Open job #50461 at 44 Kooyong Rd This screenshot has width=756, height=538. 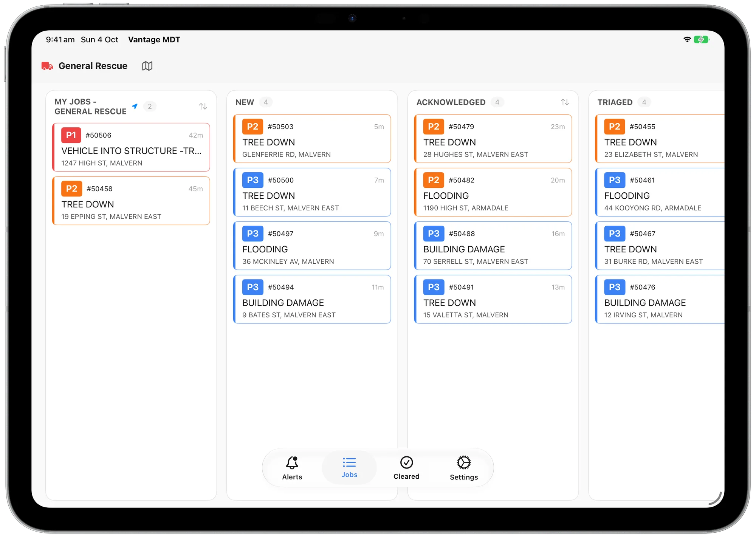(x=660, y=192)
